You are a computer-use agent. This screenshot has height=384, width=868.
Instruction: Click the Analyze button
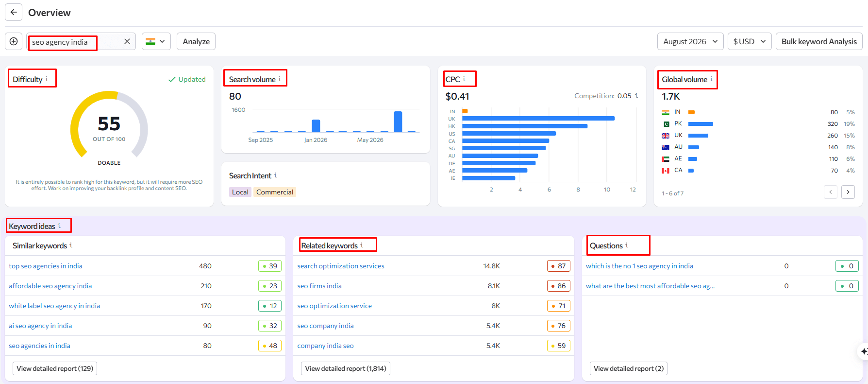196,41
